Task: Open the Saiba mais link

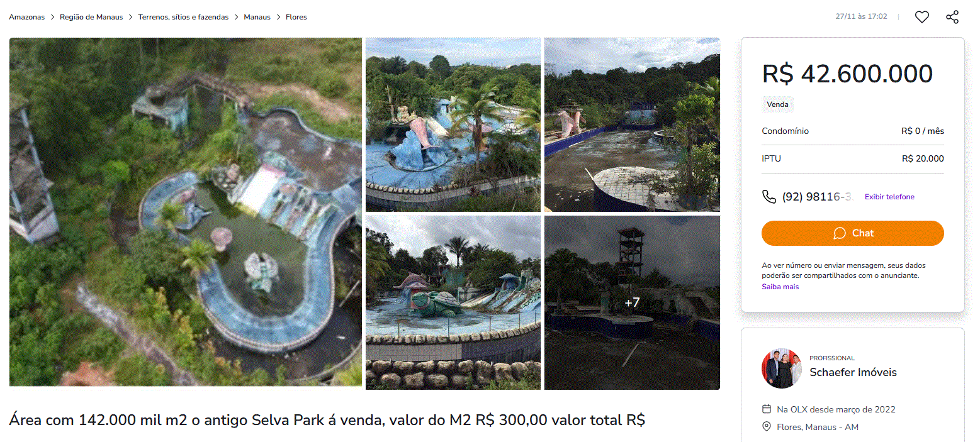Action: [x=780, y=287]
